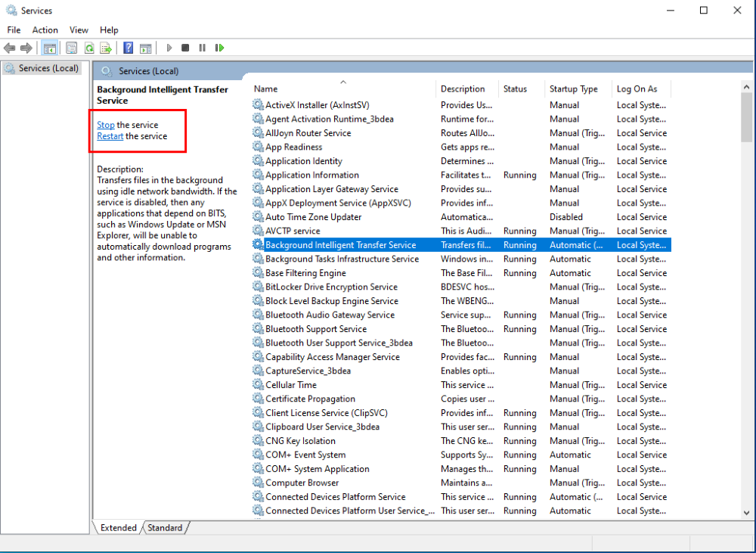
Task: Select the BitLocker Drive Encryption Service row
Action: 331,287
